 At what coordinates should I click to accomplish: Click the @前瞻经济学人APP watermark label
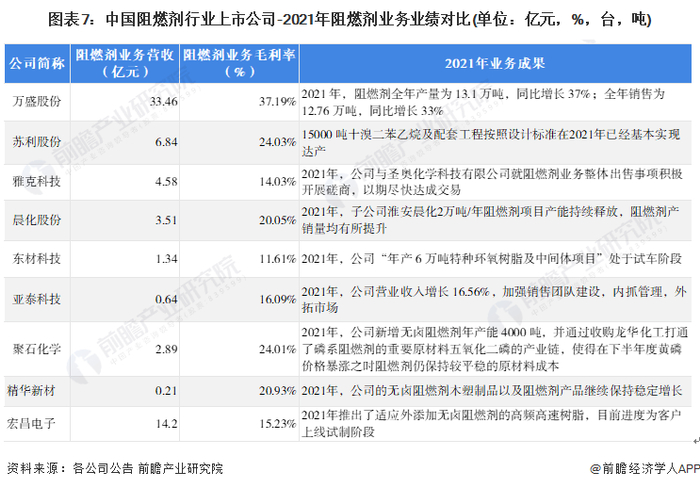coord(645,468)
